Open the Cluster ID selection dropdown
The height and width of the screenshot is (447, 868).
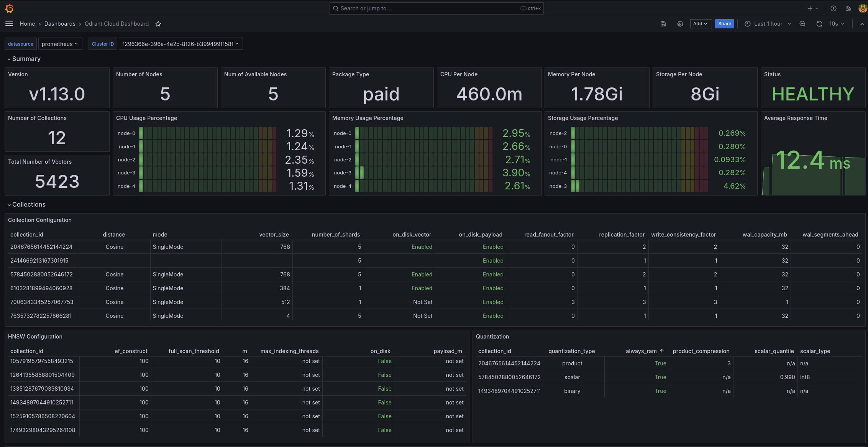pyautogui.click(x=180, y=44)
